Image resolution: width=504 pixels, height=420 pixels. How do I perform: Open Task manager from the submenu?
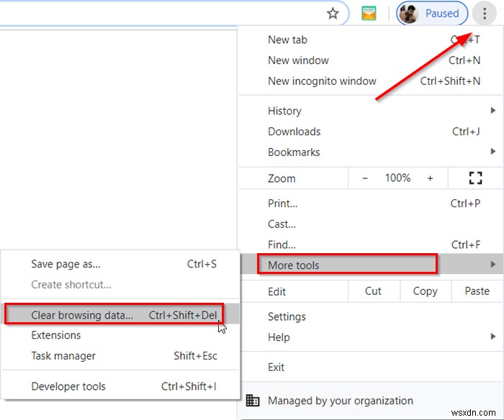click(x=121, y=356)
